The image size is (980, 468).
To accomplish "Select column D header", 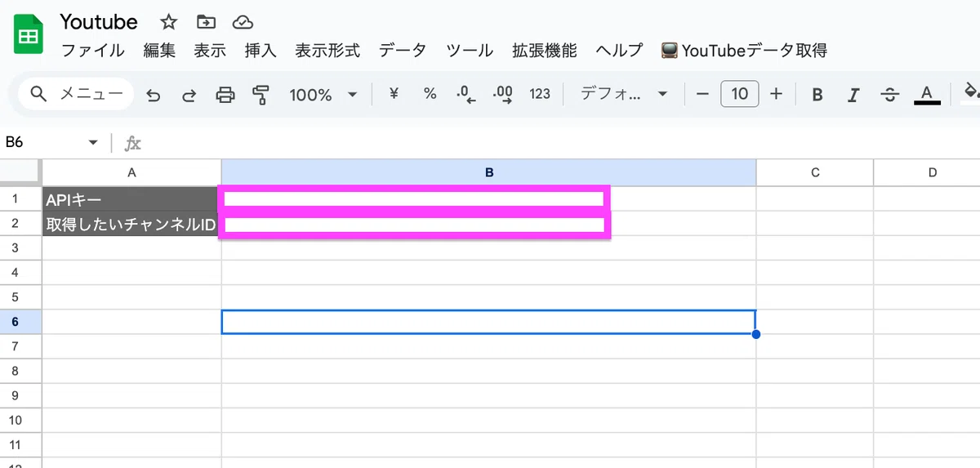I will (x=927, y=172).
